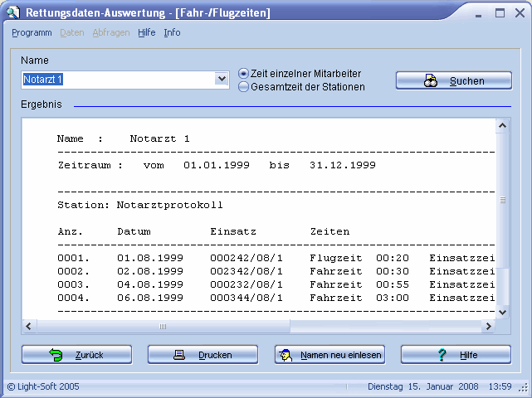Click the green return arrow icon on Zurück
The width and height of the screenshot is (532, 398).
(x=56, y=355)
